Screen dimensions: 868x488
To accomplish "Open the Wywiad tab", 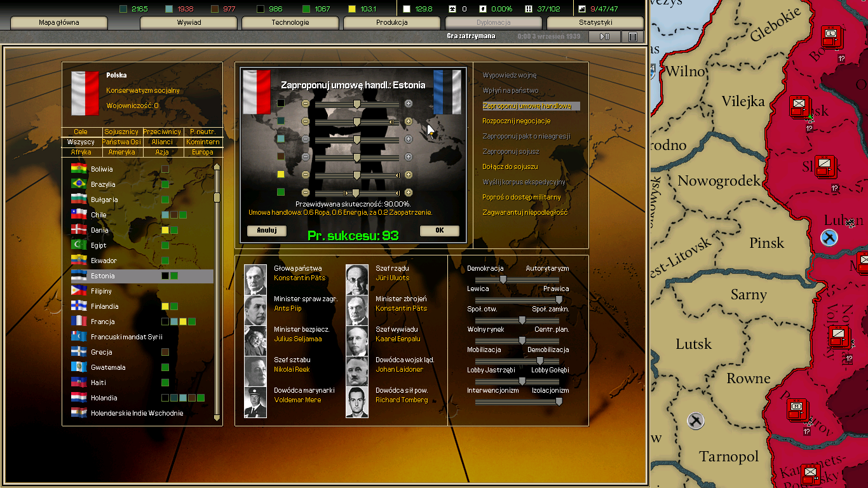I will pyautogui.click(x=189, y=23).
